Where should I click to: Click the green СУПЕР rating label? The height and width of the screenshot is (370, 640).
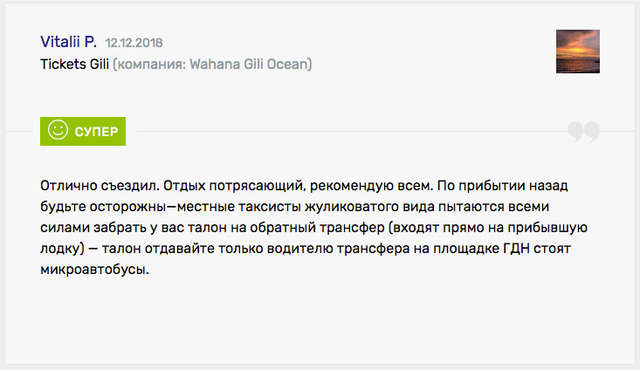(x=83, y=131)
